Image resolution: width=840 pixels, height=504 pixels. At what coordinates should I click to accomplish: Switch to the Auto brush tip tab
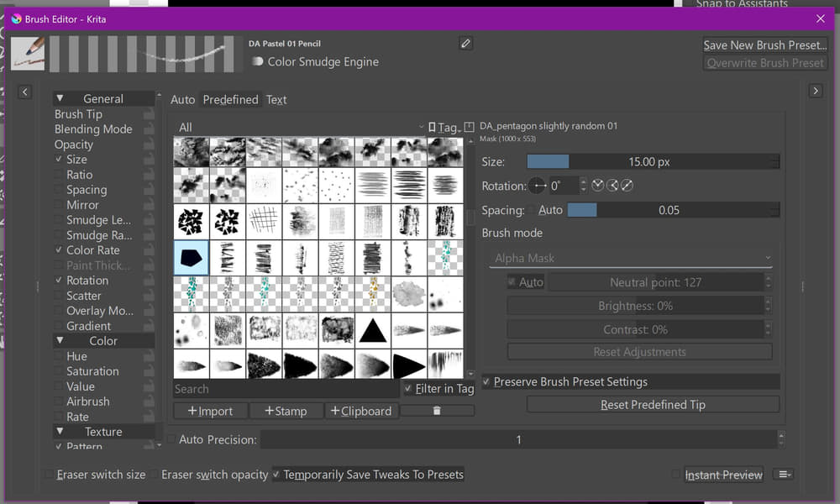click(182, 99)
